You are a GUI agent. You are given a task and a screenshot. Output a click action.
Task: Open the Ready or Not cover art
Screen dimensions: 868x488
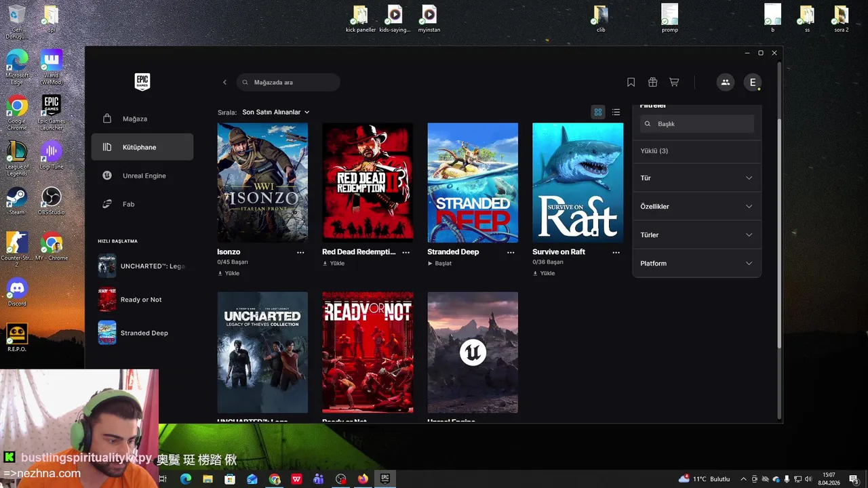point(368,352)
